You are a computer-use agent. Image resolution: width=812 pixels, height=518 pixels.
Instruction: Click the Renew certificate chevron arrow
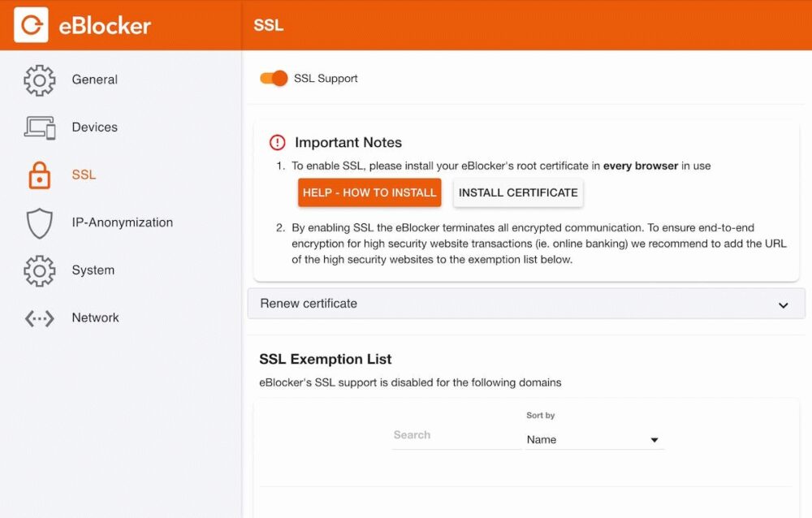click(x=783, y=305)
